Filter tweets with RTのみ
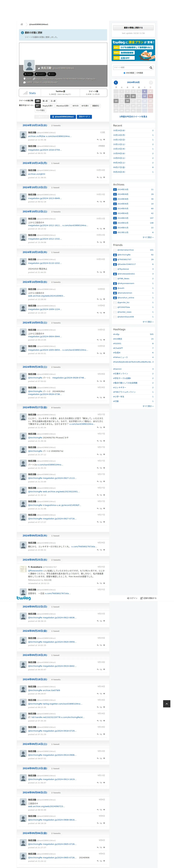 point(75,106)
